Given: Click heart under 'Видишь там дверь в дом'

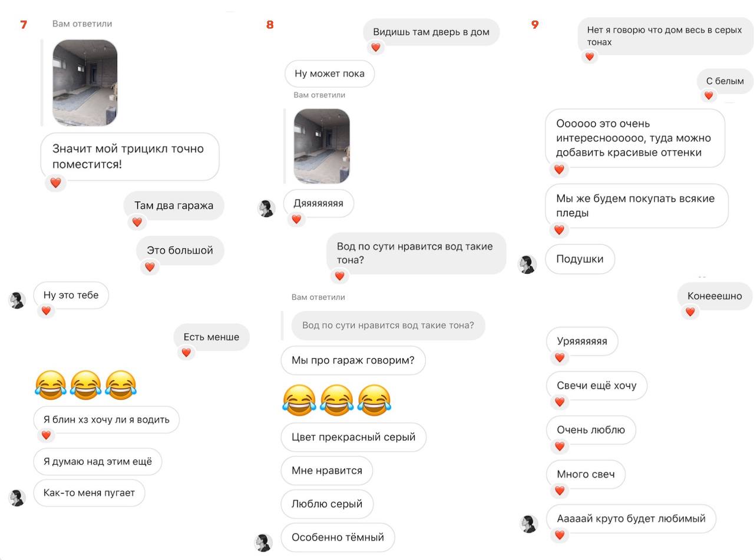Looking at the screenshot, I should pyautogui.click(x=376, y=47).
